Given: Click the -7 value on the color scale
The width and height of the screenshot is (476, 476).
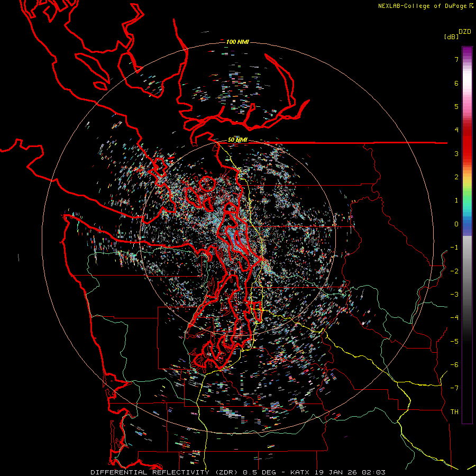Looking at the screenshot, I should (x=454, y=388).
